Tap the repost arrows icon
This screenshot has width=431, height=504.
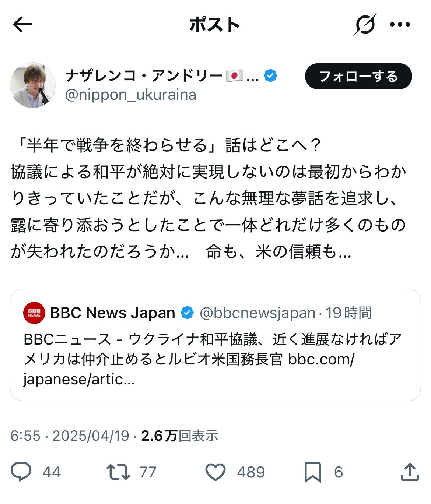[118, 472]
